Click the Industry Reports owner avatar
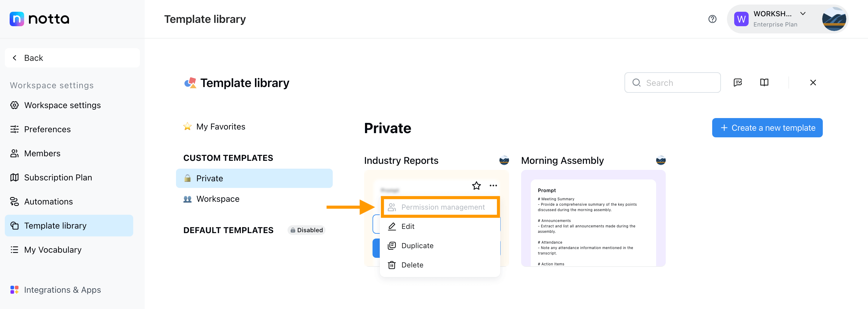Viewport: 868px width, 309px height. click(x=504, y=160)
